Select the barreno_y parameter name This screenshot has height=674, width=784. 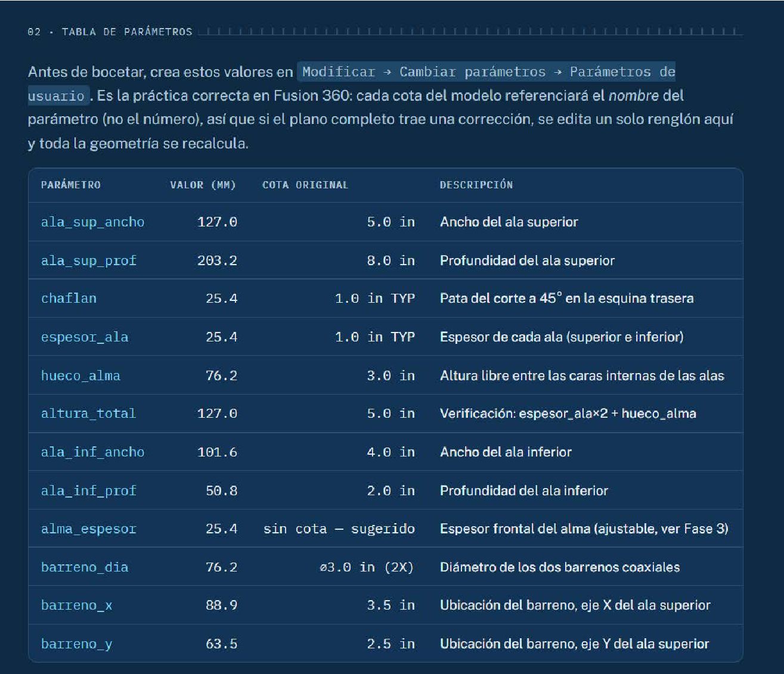[x=76, y=644]
